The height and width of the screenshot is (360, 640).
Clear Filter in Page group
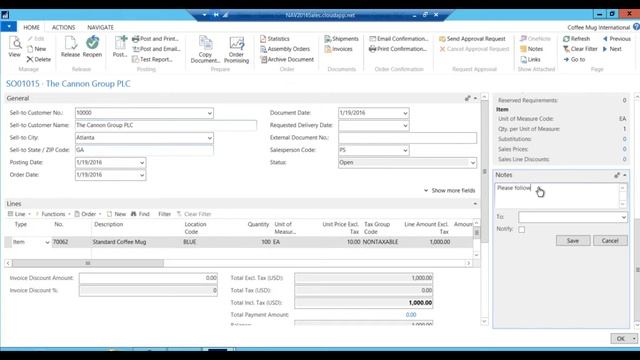(x=580, y=49)
